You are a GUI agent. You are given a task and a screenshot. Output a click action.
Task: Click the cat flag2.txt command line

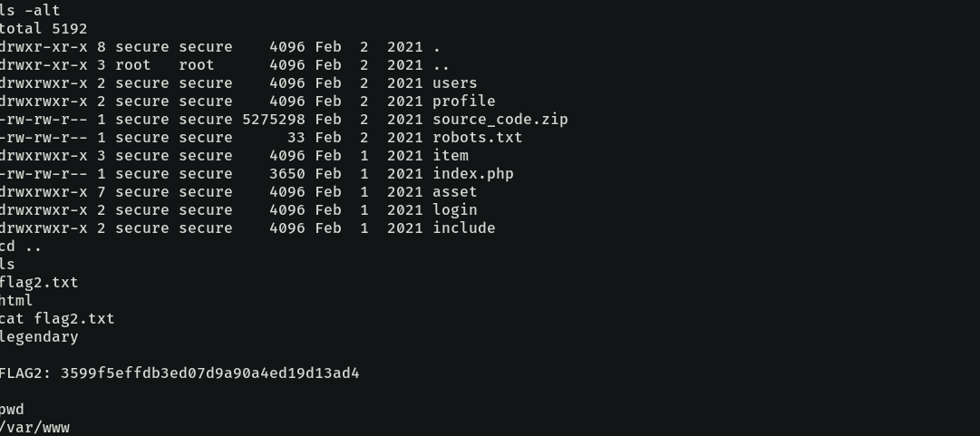click(58, 319)
